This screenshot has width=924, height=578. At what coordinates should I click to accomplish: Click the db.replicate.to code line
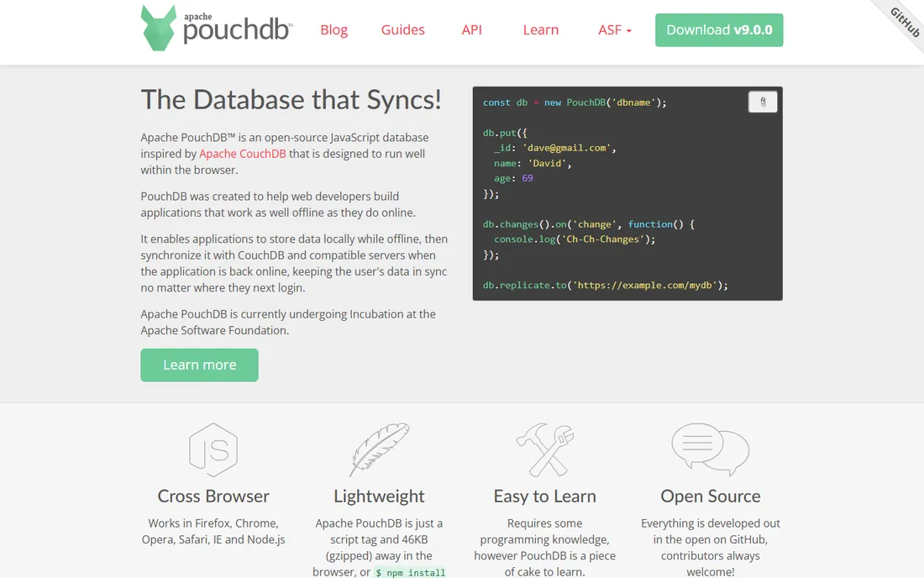coord(605,285)
